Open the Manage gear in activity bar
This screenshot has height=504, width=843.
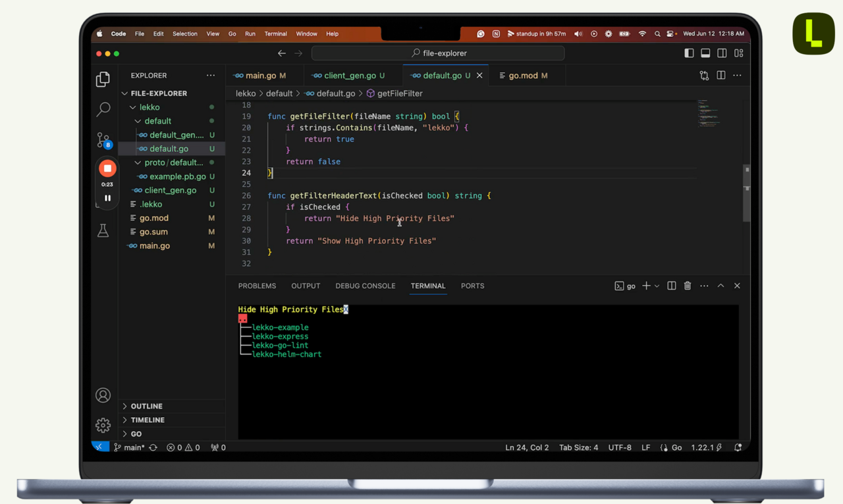point(103,425)
